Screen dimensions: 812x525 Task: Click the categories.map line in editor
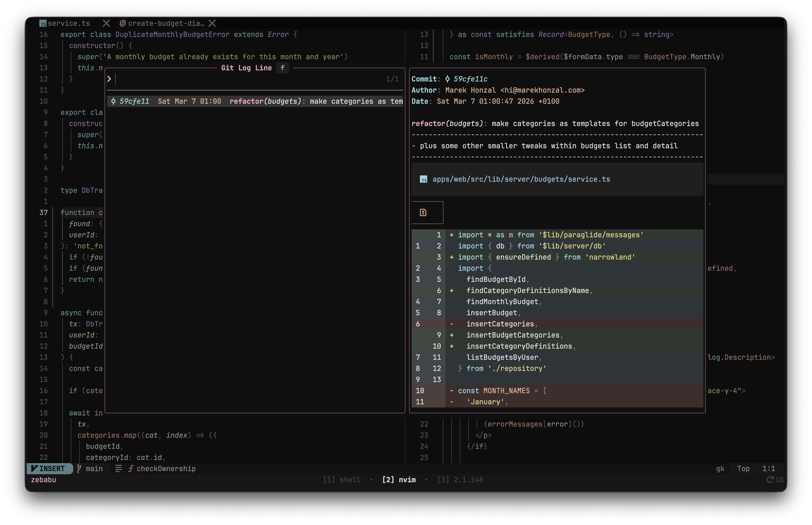[147, 435]
